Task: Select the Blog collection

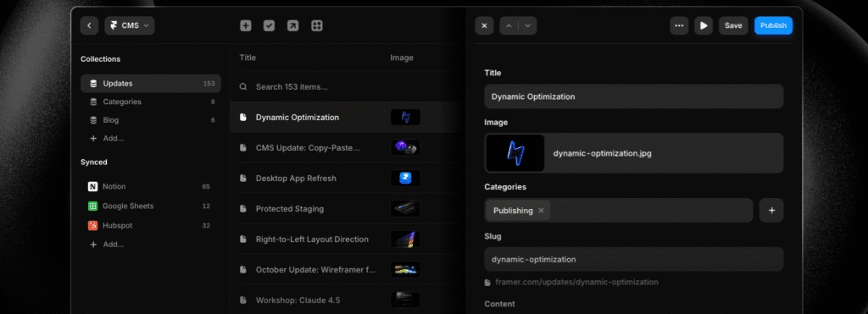Action: click(x=151, y=120)
